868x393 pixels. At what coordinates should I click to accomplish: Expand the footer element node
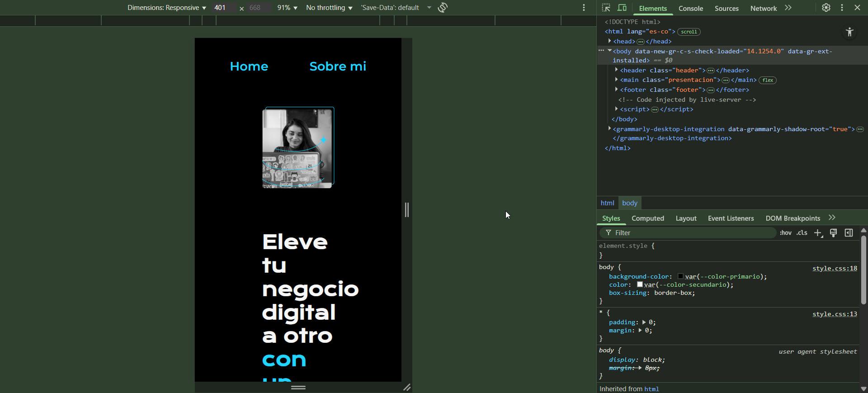coord(616,90)
